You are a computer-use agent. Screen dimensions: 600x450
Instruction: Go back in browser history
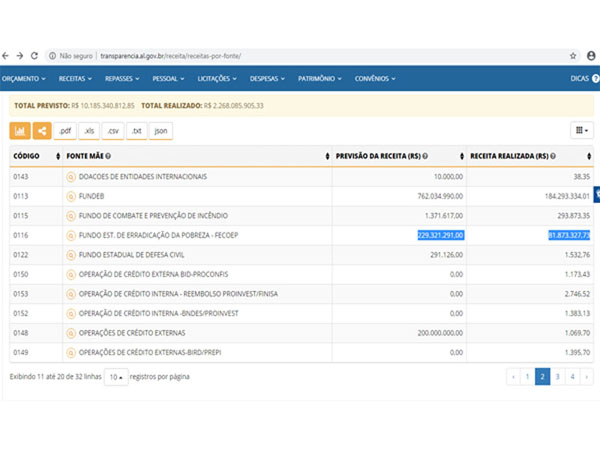point(5,56)
